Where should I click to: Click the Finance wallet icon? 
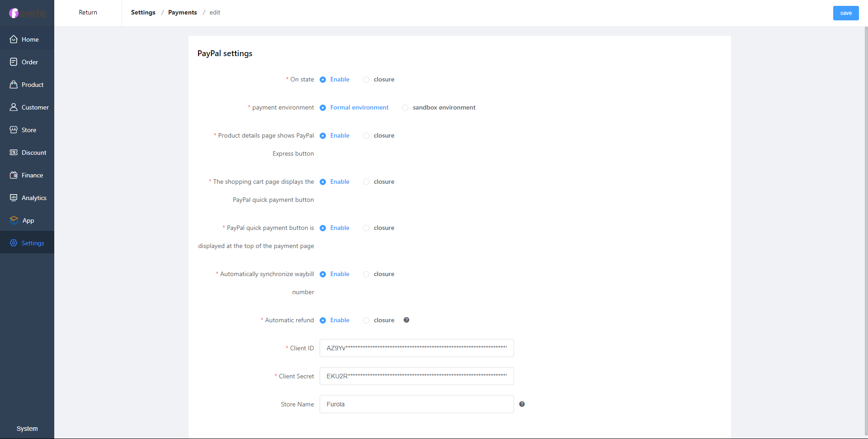click(x=14, y=175)
